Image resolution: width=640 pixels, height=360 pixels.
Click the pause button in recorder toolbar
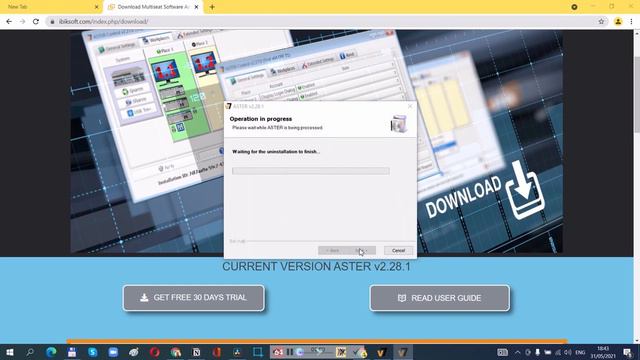click(x=290, y=352)
